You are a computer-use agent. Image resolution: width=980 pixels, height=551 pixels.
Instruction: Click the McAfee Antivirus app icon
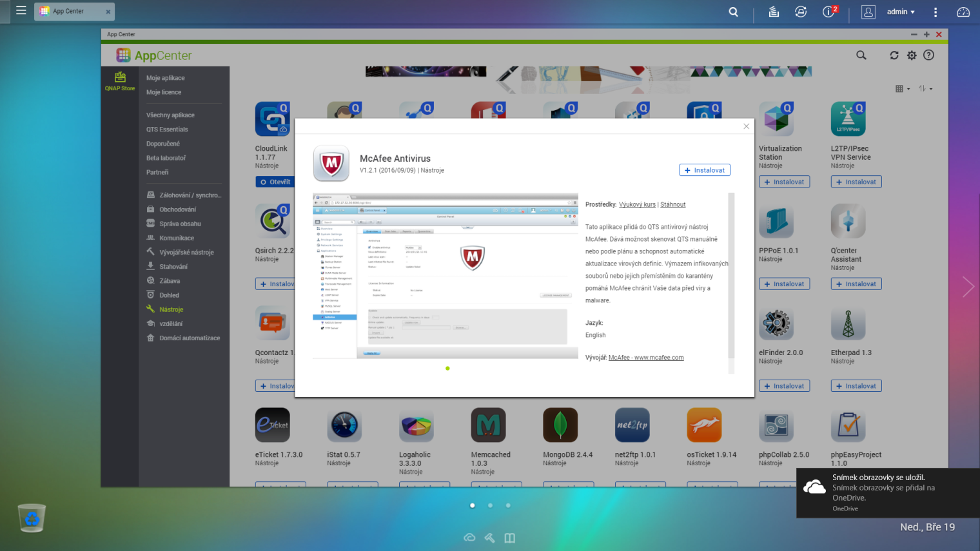click(x=331, y=163)
